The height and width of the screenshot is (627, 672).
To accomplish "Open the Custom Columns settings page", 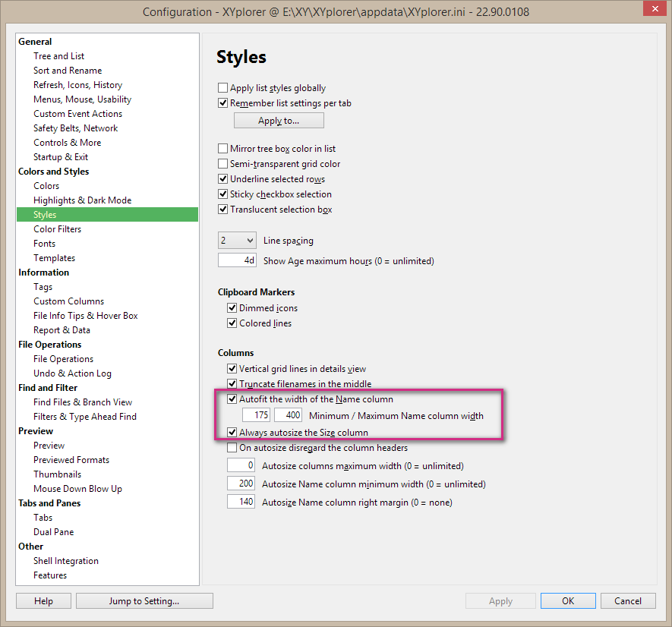I will [x=68, y=301].
